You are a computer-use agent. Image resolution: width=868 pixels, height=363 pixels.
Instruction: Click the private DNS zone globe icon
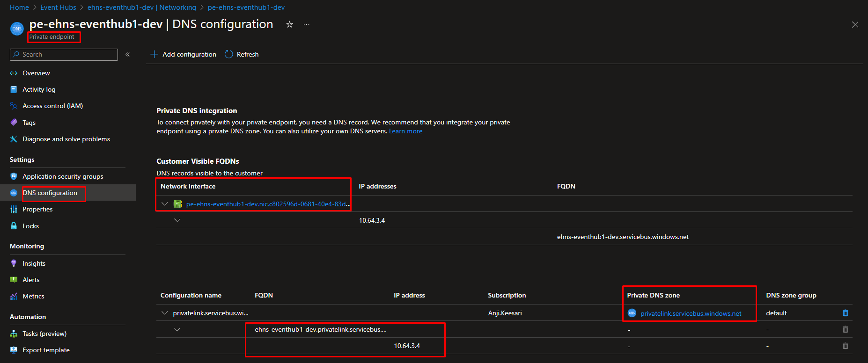[x=632, y=313]
